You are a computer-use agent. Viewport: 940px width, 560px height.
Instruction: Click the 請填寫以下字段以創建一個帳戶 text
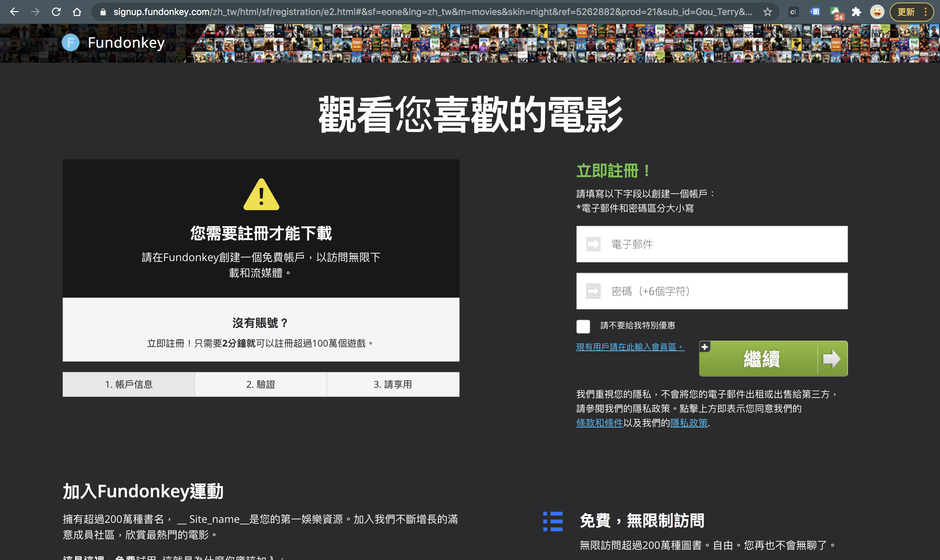[646, 194]
